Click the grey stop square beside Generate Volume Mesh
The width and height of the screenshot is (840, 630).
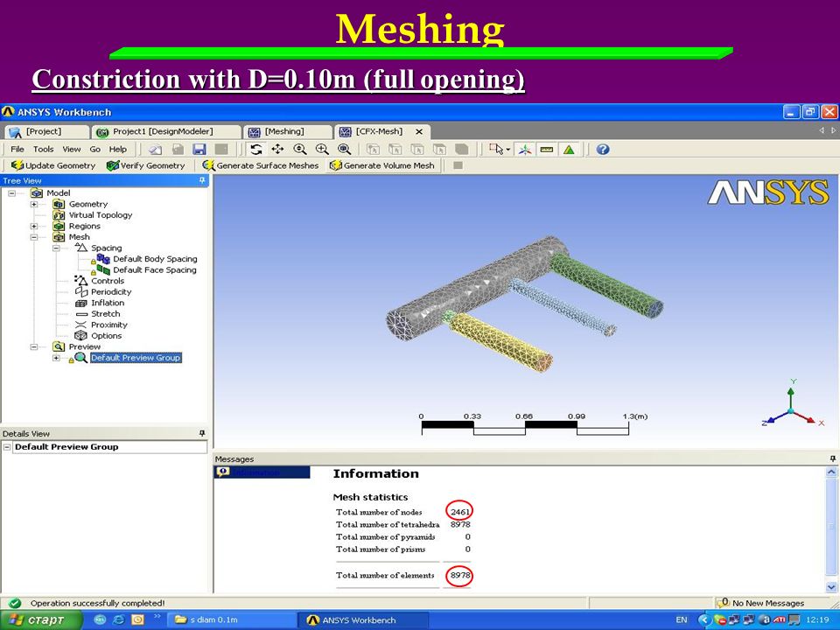point(458,165)
